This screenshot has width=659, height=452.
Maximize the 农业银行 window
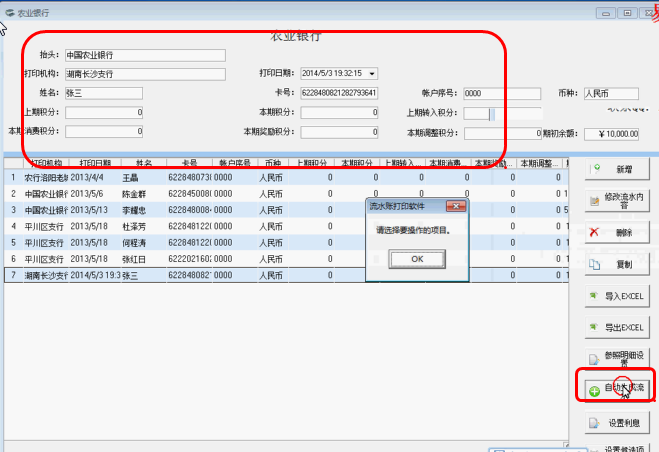pyautogui.click(x=627, y=13)
